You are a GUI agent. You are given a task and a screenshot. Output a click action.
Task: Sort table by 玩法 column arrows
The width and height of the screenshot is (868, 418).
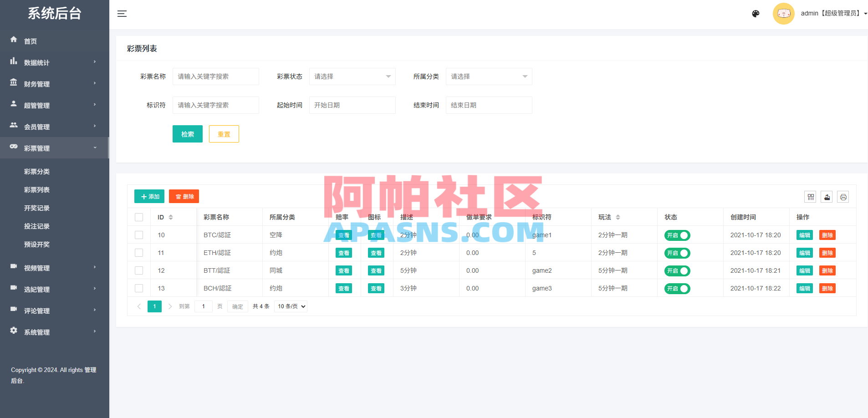(618, 217)
